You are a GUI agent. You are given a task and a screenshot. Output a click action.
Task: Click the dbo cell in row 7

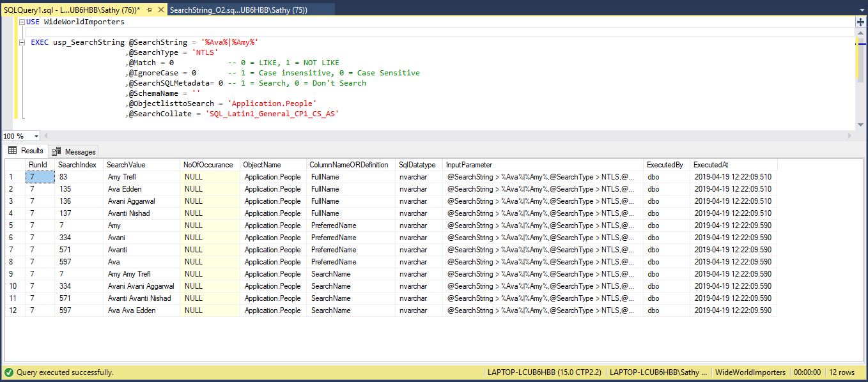point(667,250)
